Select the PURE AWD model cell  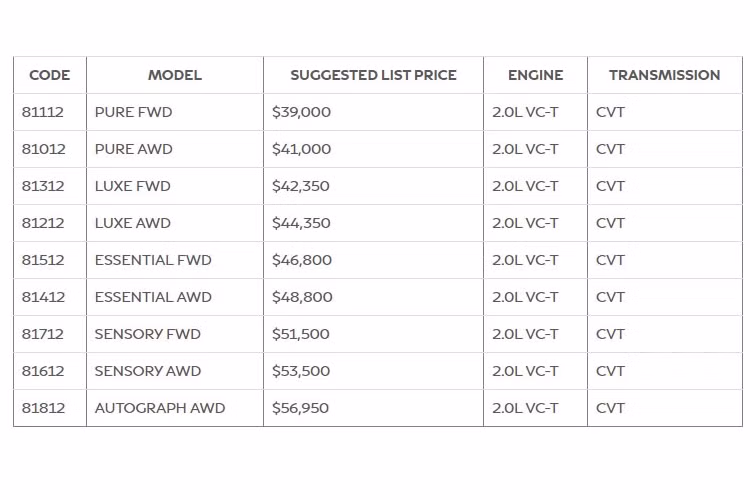134,149
